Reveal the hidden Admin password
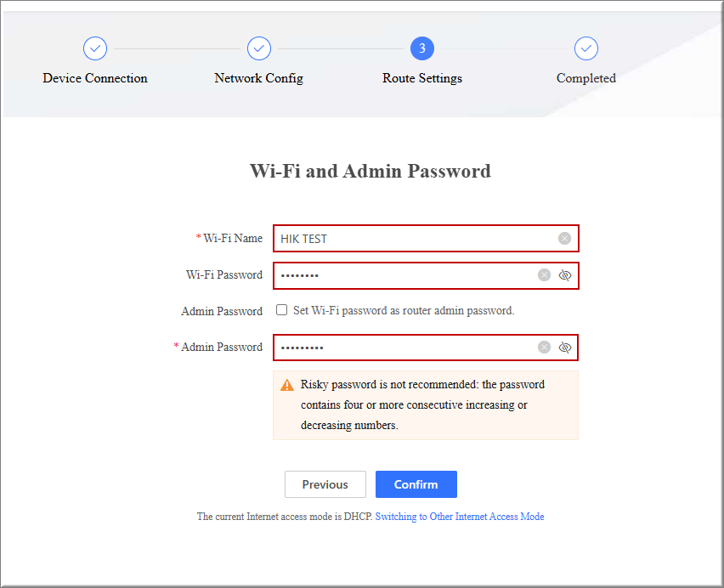 (565, 348)
